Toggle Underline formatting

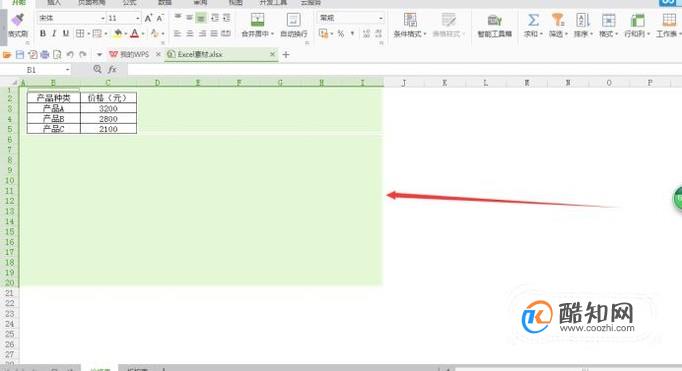(66, 33)
